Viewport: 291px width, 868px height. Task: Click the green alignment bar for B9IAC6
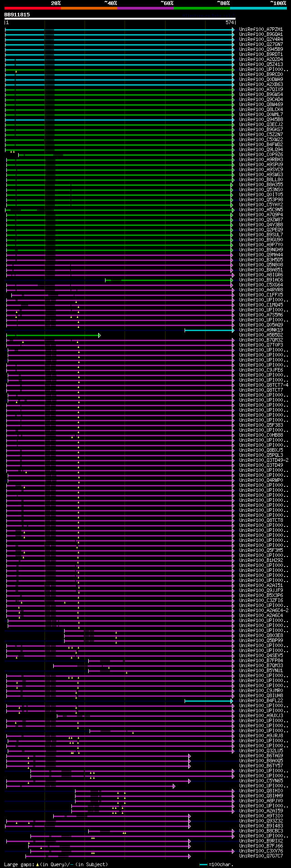(x=169, y=280)
